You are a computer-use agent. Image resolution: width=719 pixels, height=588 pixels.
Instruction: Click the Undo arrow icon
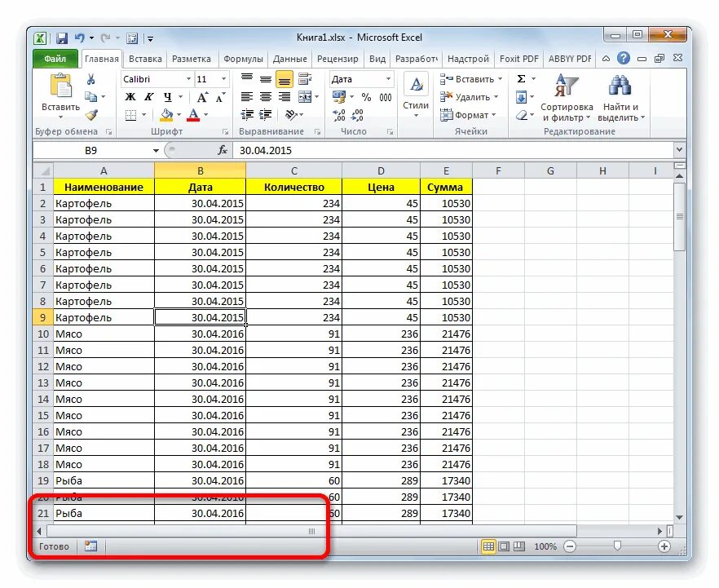79,38
